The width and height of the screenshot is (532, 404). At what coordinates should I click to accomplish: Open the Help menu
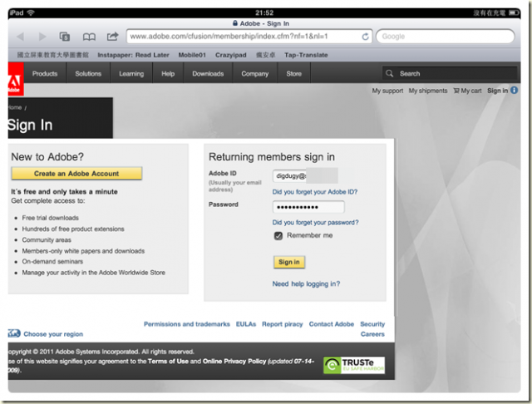pyautogui.click(x=168, y=74)
